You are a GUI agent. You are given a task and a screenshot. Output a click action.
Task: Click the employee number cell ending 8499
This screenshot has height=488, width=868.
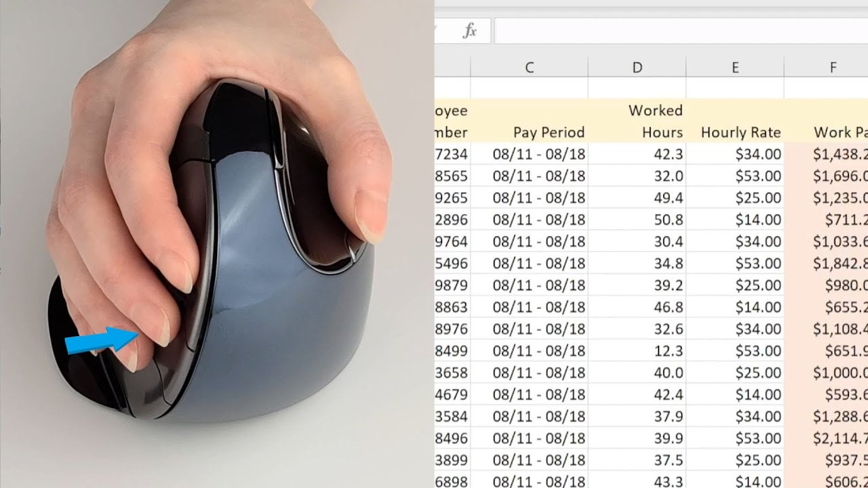pyautogui.click(x=452, y=351)
